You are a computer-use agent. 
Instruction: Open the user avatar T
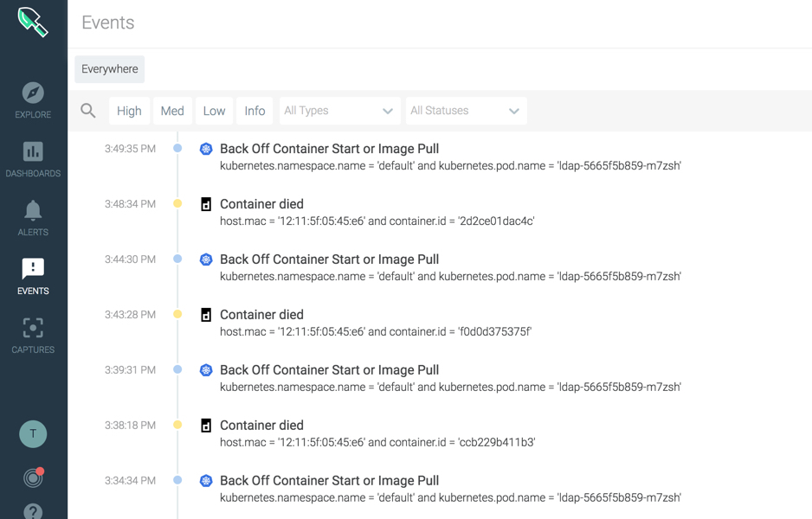(x=33, y=433)
